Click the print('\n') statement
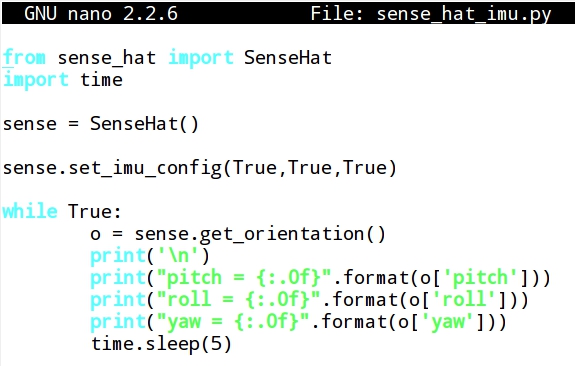575x366 pixels. (x=150, y=256)
